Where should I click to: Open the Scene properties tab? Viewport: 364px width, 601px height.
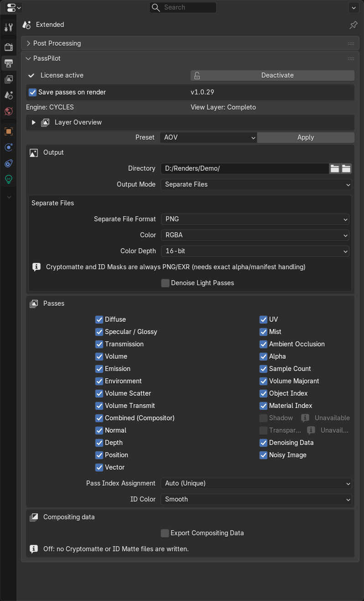coord(8,95)
